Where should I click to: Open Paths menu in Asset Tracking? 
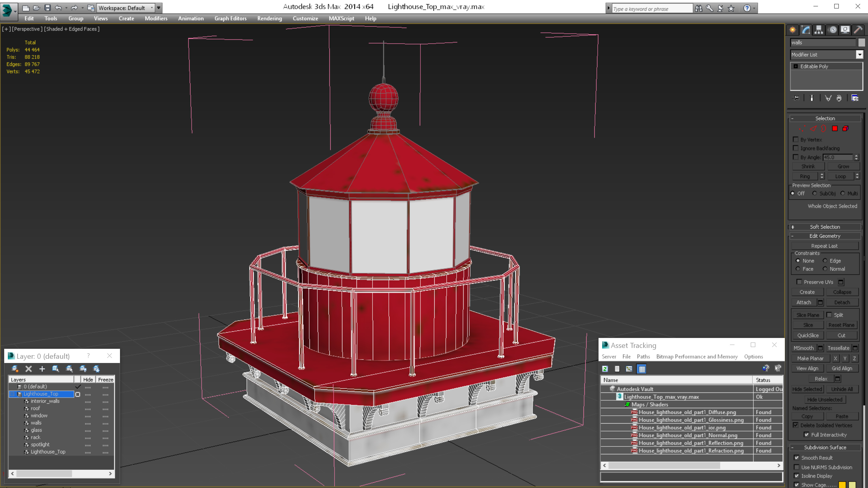pos(643,357)
